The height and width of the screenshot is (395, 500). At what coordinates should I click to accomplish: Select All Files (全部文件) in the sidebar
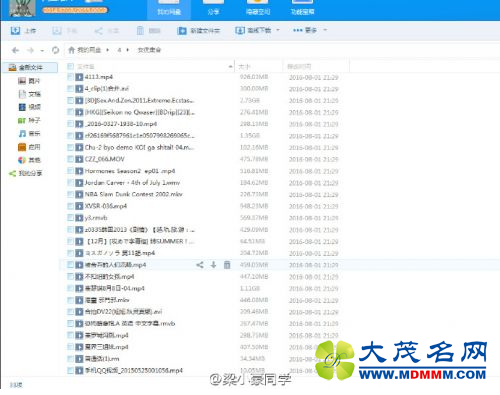coord(30,68)
